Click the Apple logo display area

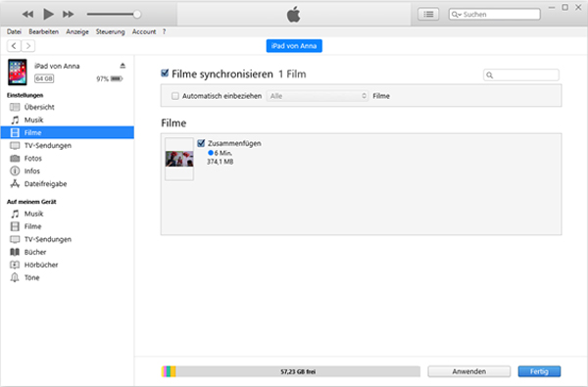point(294,15)
